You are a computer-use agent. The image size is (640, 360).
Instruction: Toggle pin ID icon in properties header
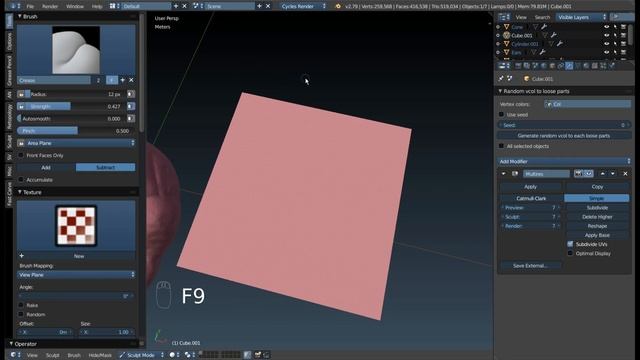point(501,78)
